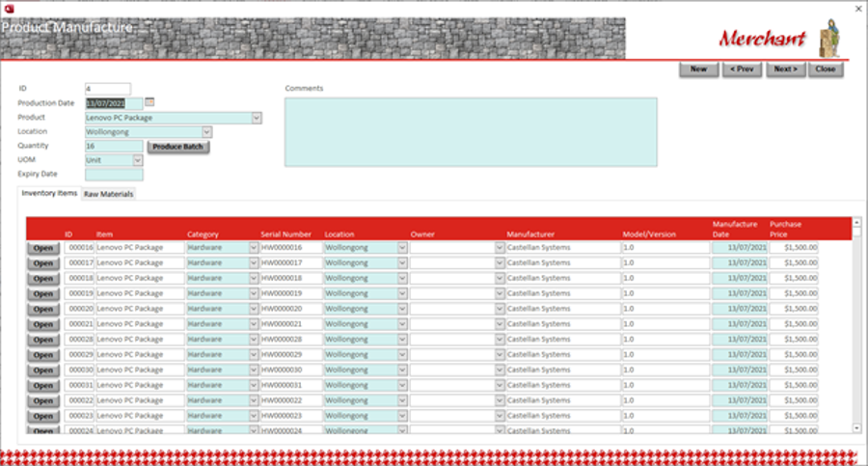Open Category dropdown for row 000020
868x466 pixels.
tap(254, 309)
